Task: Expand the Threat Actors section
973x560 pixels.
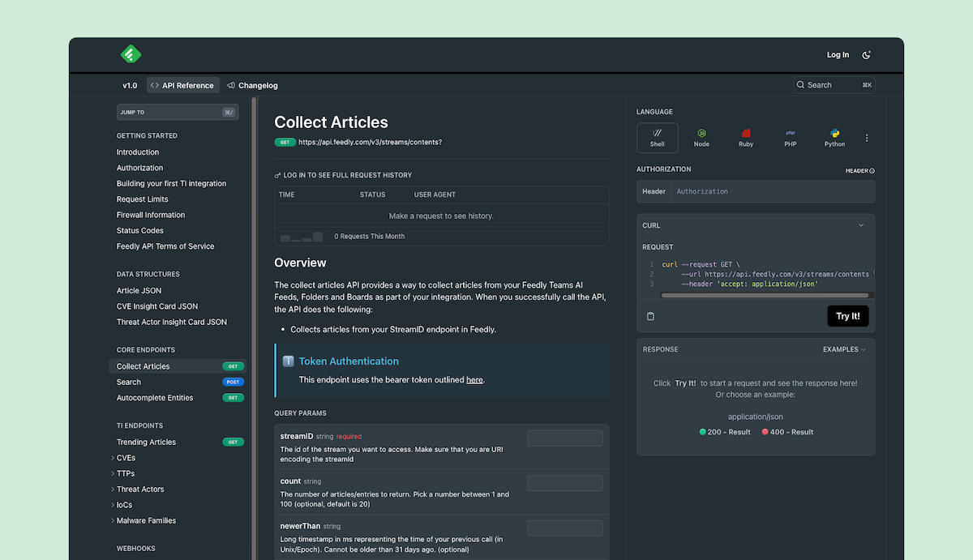Action: pyautogui.click(x=113, y=489)
